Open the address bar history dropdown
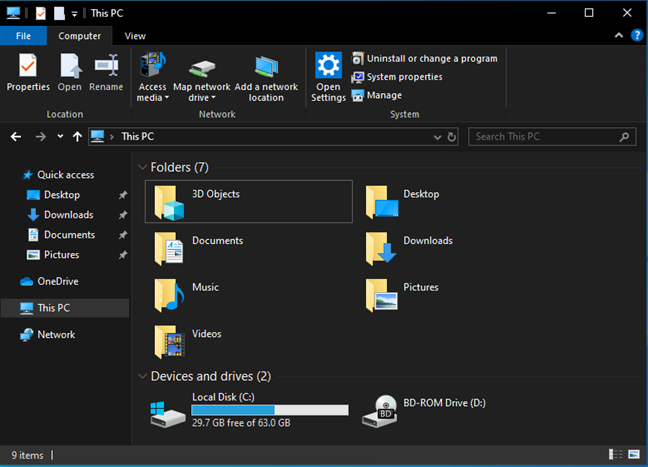The width and height of the screenshot is (648, 467). (x=437, y=137)
